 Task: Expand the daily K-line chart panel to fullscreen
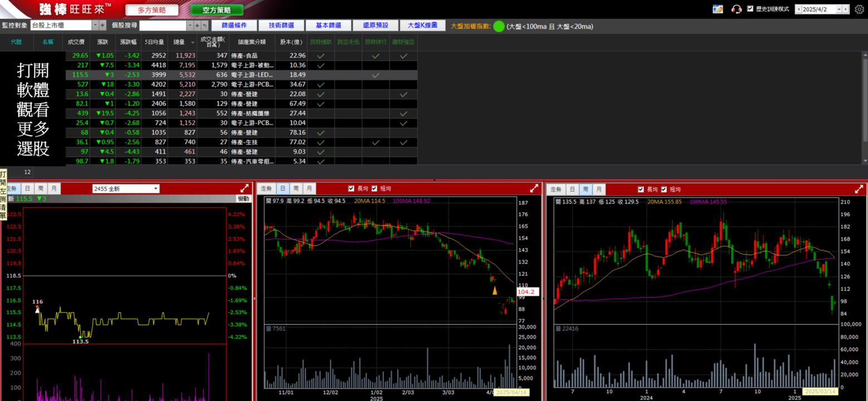pos(534,188)
